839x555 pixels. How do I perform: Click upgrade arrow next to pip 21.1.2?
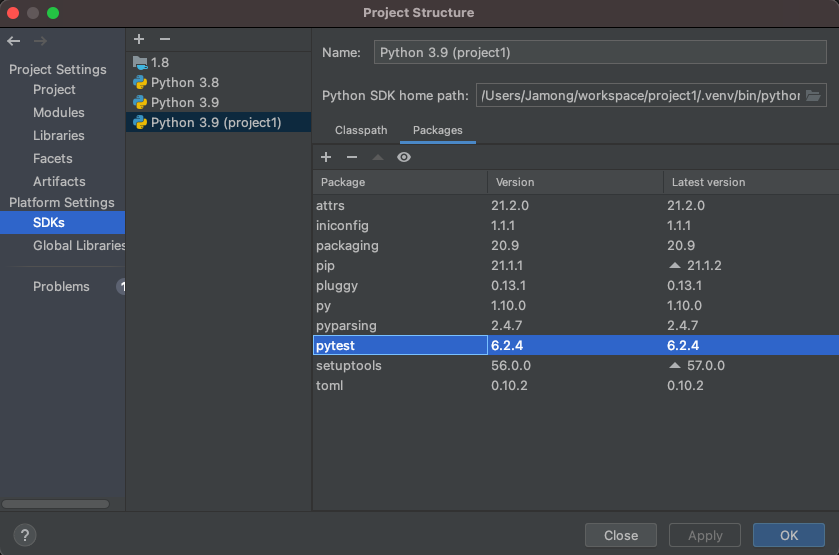675,265
